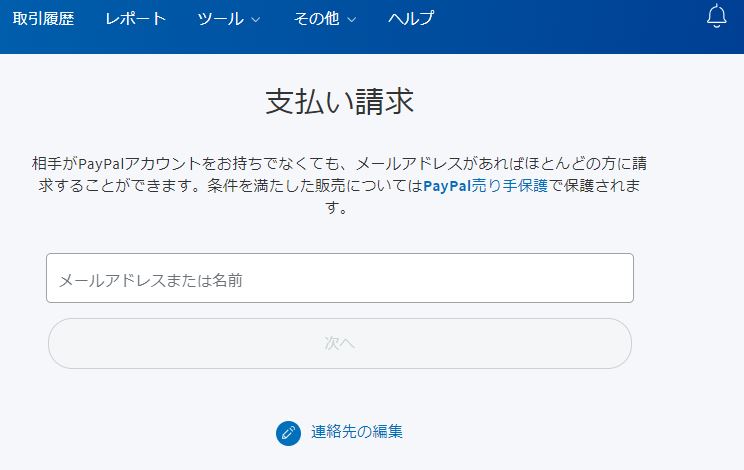Click the pencil icon beside 連絡先の編集

[x=288, y=433]
